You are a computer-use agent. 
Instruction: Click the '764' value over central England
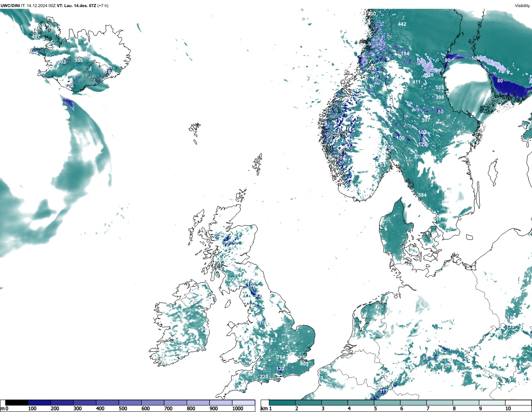[281, 357]
